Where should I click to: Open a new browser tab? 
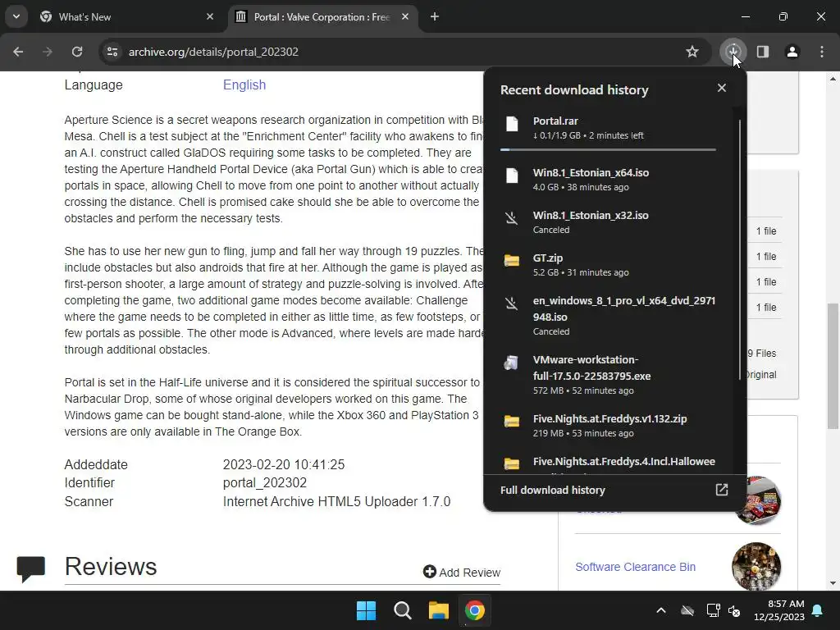435,16
